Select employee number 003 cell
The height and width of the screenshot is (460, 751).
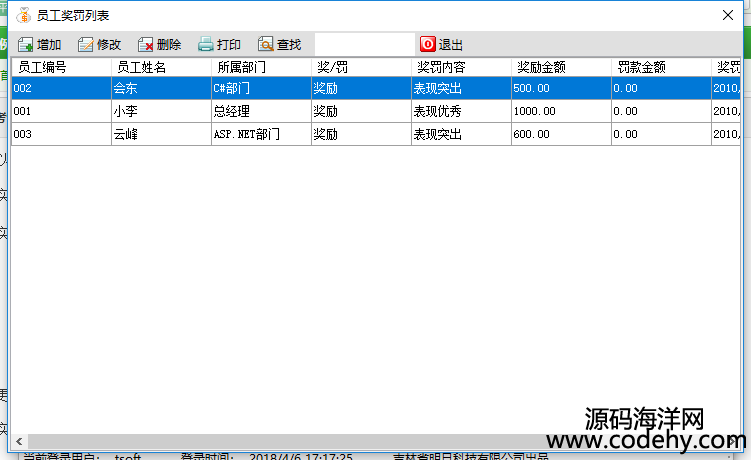[x=61, y=134]
